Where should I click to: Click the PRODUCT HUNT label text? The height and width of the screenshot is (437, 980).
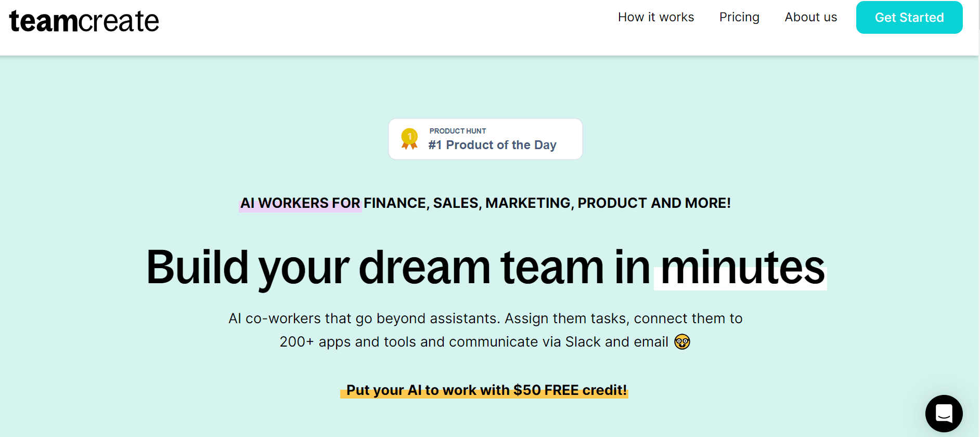(x=457, y=130)
